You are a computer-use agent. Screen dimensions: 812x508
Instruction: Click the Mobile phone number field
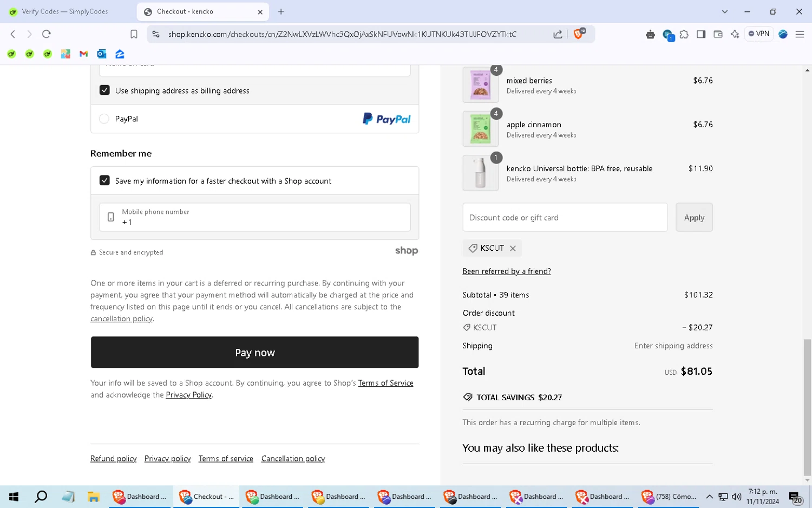(254, 217)
